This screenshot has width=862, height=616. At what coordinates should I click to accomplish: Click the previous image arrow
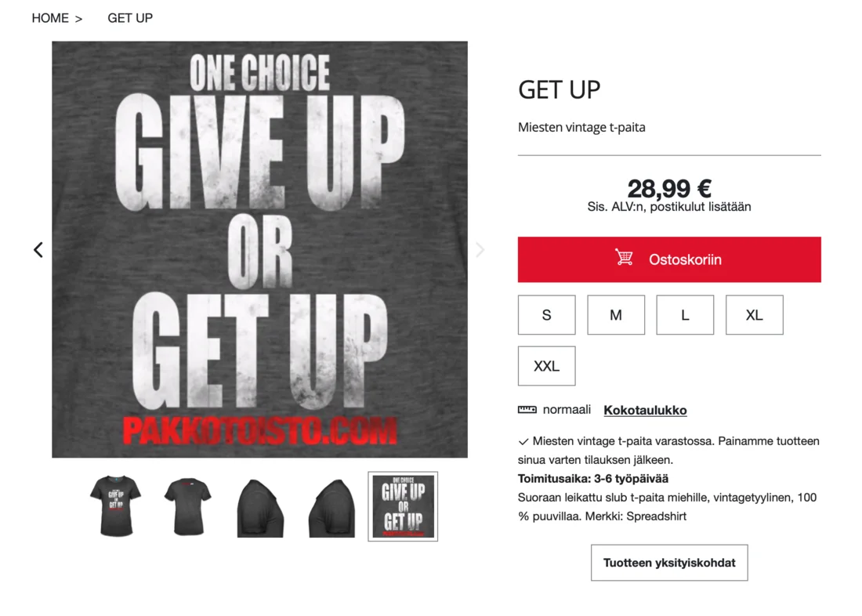tap(38, 250)
